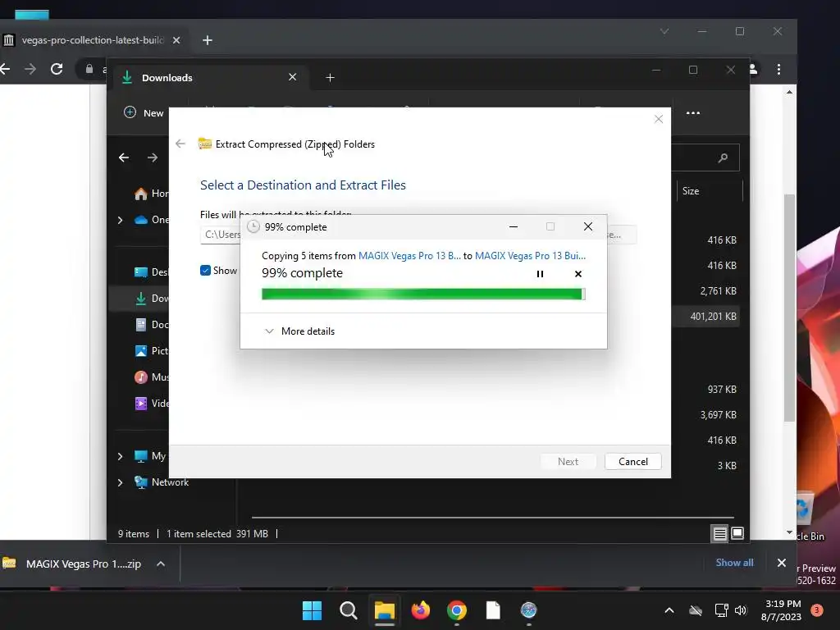
Task: Select the 401,201 KB file row
Action: [706, 317]
